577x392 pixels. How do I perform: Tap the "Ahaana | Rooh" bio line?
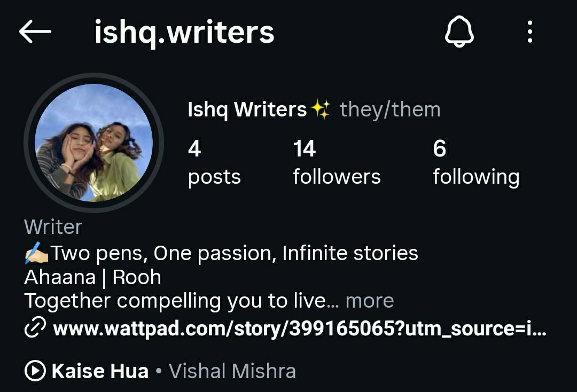click(93, 277)
